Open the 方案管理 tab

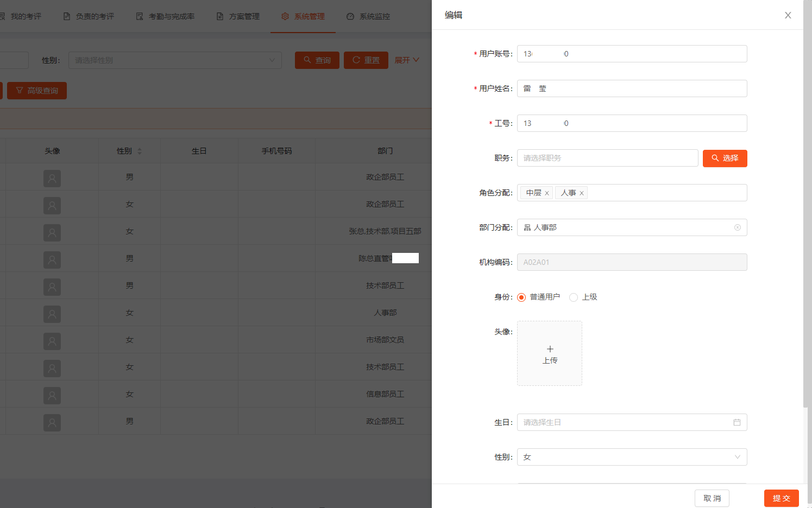click(x=238, y=16)
